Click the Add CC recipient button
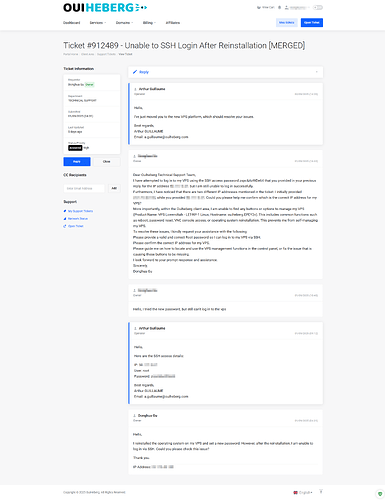The image size is (385, 500). [x=114, y=188]
